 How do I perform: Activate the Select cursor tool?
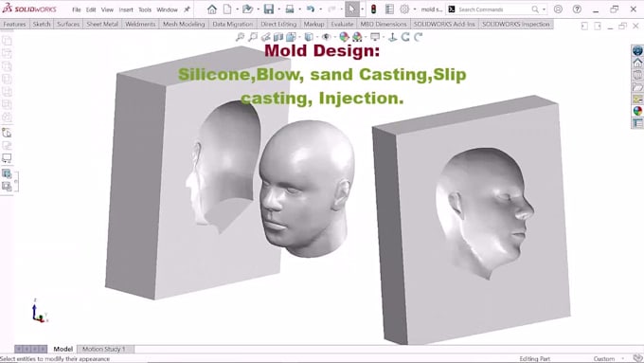(352, 9)
